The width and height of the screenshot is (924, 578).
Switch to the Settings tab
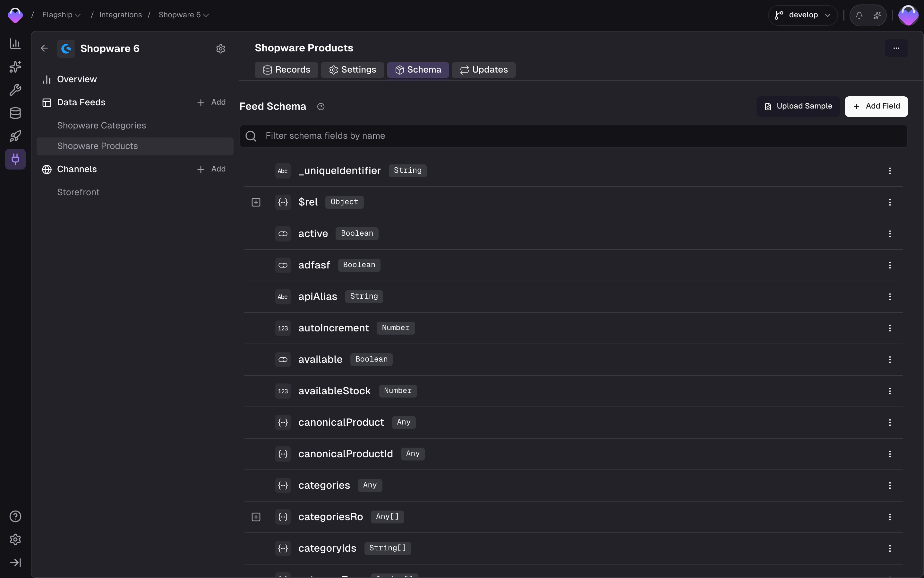pyautogui.click(x=352, y=70)
